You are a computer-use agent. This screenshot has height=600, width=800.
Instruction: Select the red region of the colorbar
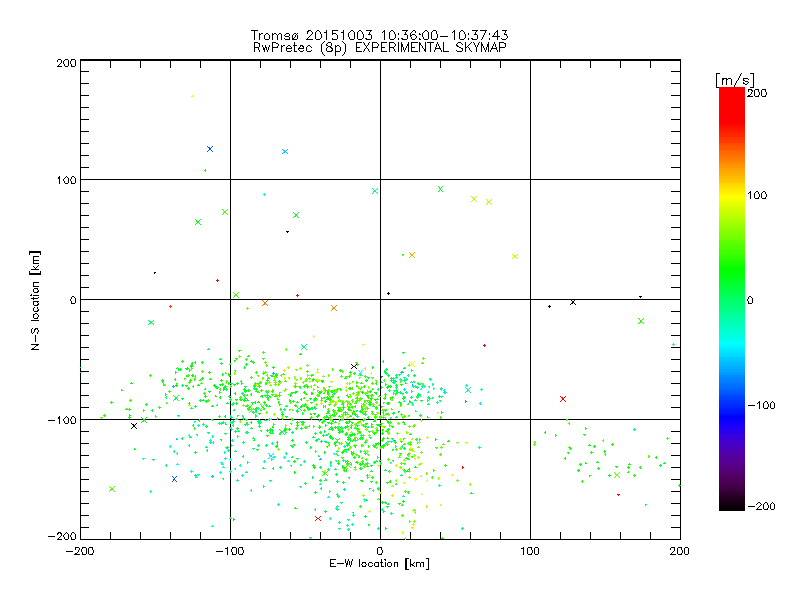tap(732, 105)
